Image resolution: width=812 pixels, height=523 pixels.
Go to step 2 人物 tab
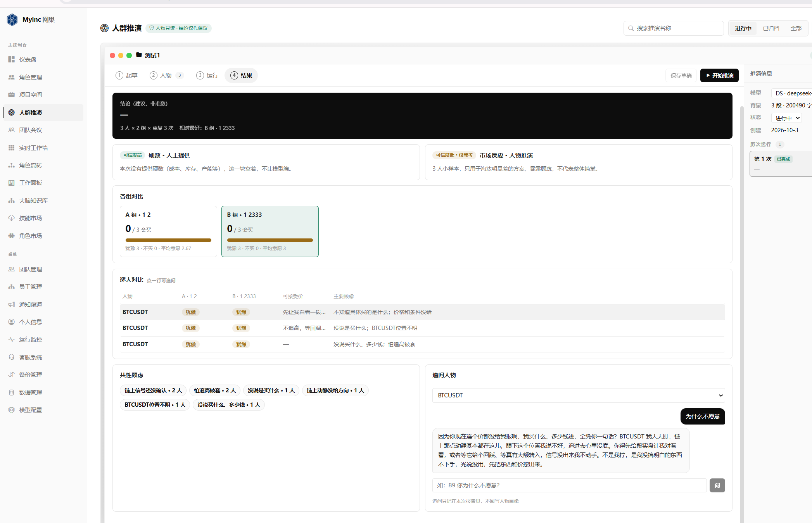coord(166,75)
